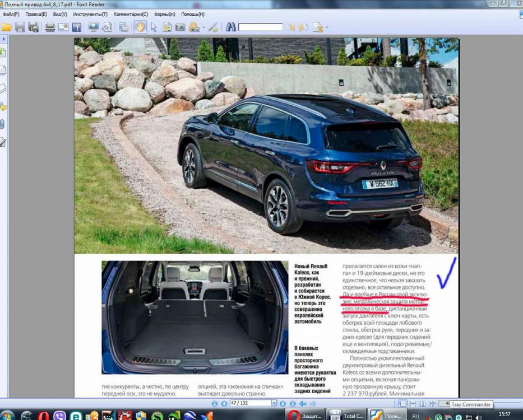The width and height of the screenshot is (523, 420).
Task: Click the volume speaker tray icon
Action: [479, 417]
